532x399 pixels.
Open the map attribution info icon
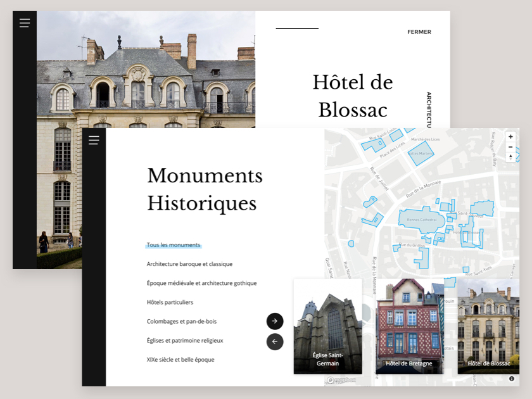(512, 379)
